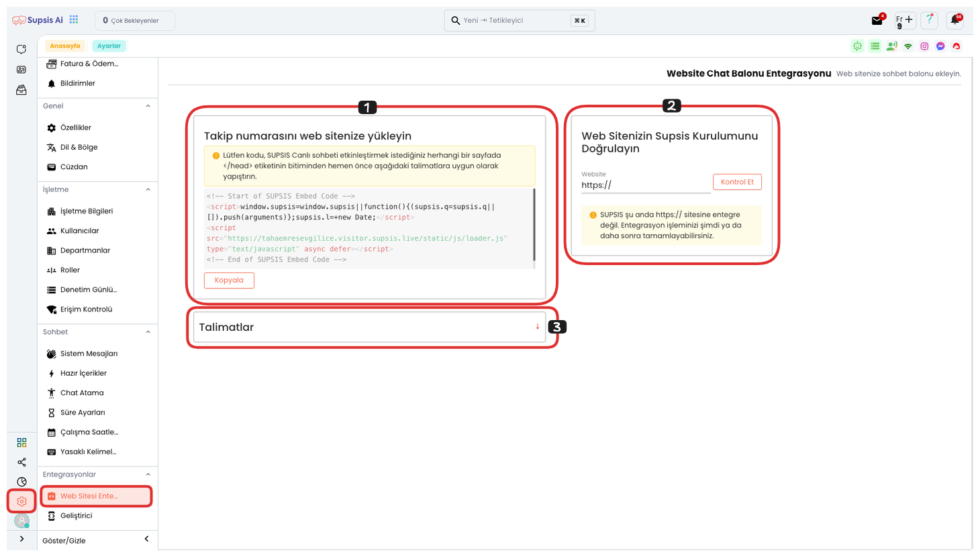Click the Yeni Tetikleyici search box
Screen dimensions: 980x557
click(x=520, y=21)
